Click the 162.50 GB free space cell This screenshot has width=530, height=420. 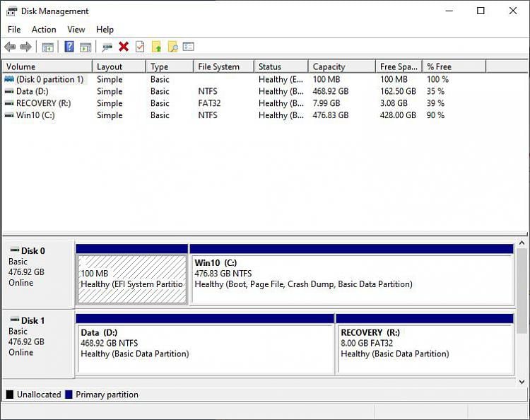click(398, 91)
